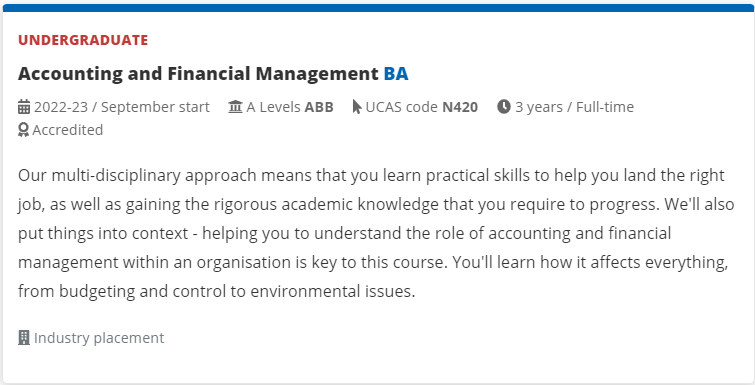Click the Accredited label
Screen dimensions: 755x385
coord(68,130)
